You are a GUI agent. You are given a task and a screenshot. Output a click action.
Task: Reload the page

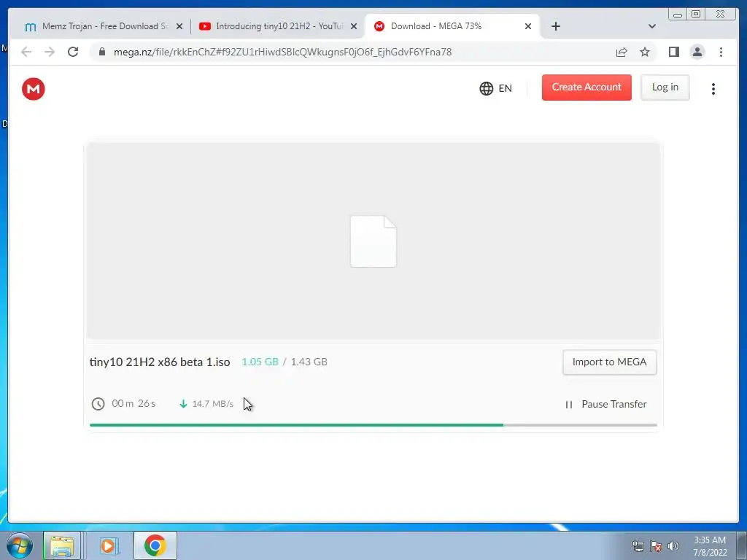pos(73,52)
